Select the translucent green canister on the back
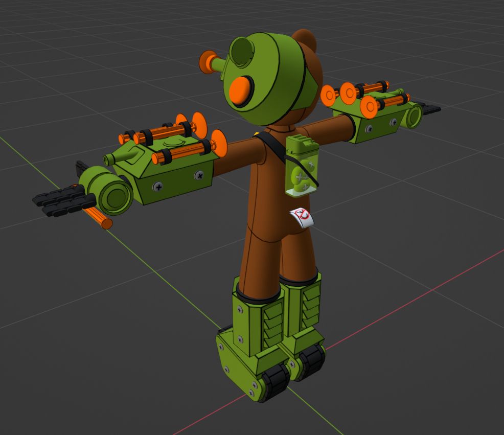 [301, 167]
